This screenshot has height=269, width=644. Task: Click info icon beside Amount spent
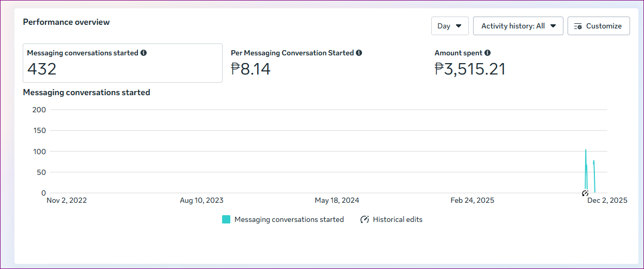[x=488, y=53]
